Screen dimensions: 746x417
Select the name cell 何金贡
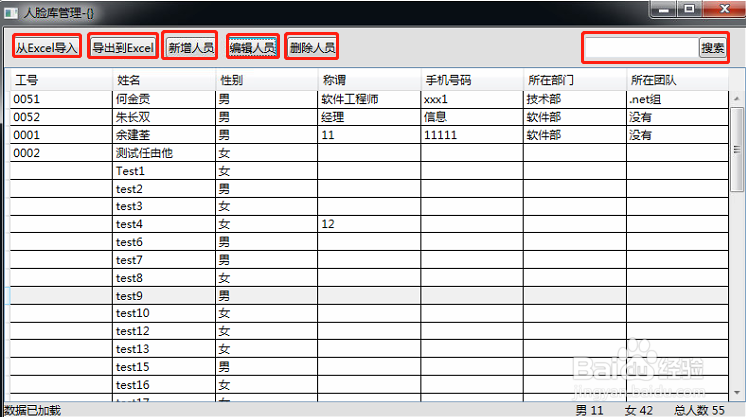(x=164, y=99)
